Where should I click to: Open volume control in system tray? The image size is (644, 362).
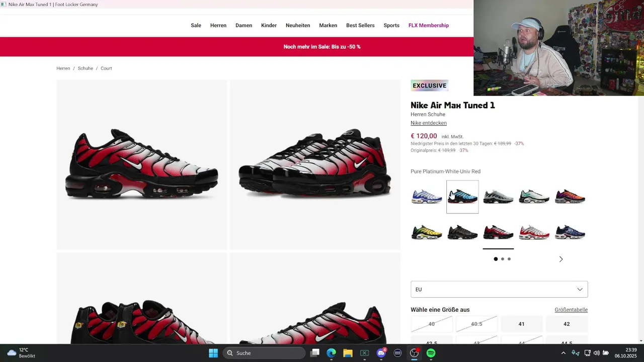(x=596, y=353)
